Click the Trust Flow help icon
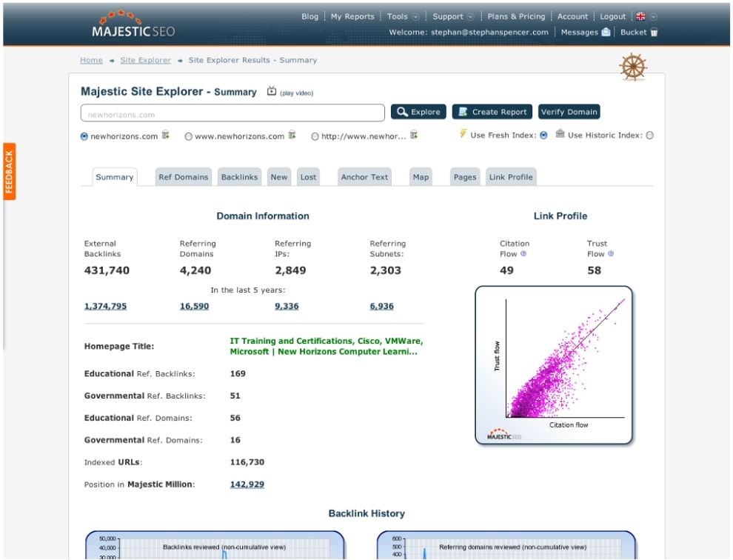The image size is (733, 560). (x=611, y=253)
